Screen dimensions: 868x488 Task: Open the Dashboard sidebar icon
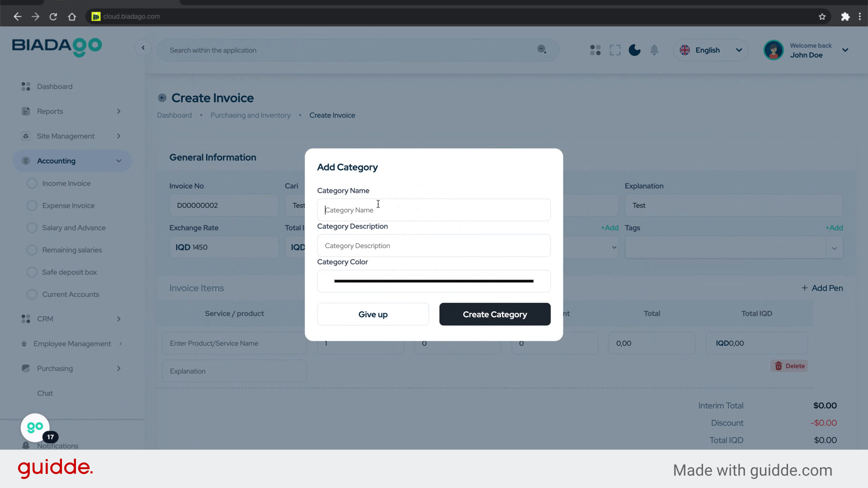25,86
